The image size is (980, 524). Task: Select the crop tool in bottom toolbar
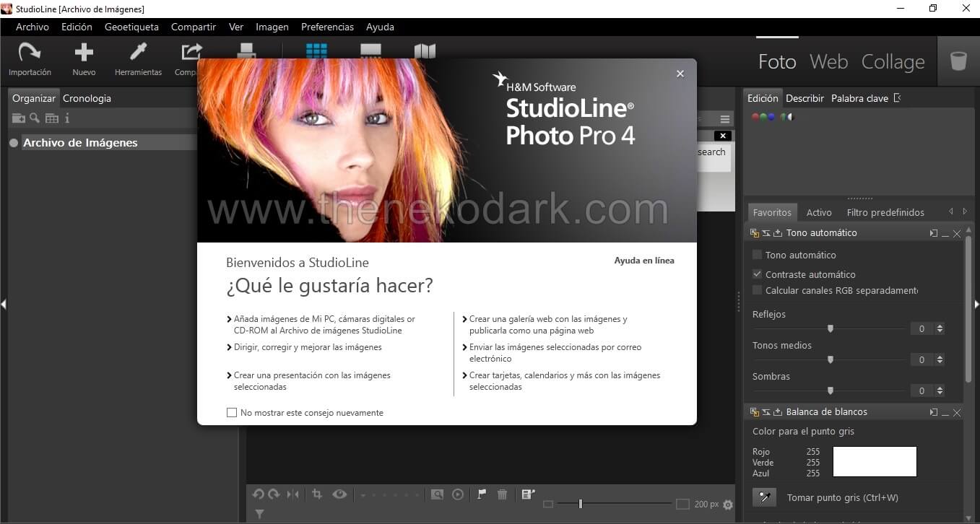(317, 494)
